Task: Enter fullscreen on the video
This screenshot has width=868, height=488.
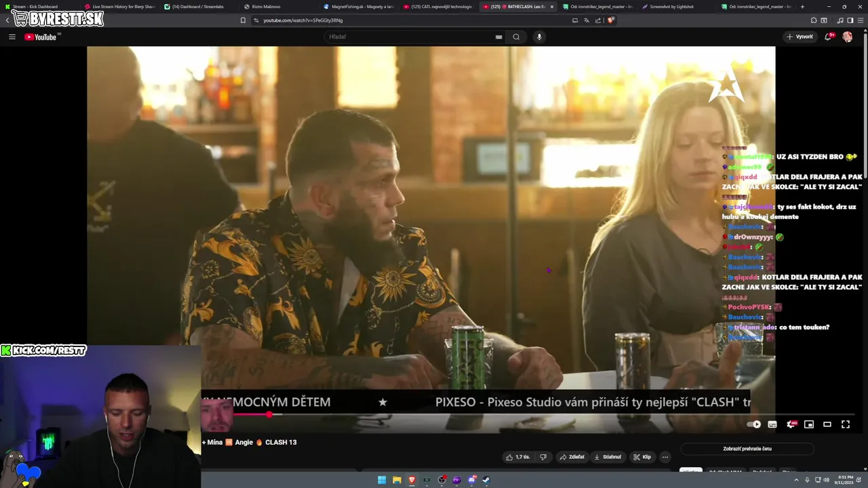Action: [846, 424]
